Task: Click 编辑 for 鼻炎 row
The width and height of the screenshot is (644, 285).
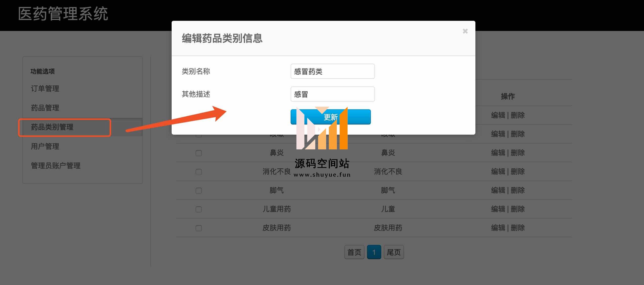Action: point(498,153)
